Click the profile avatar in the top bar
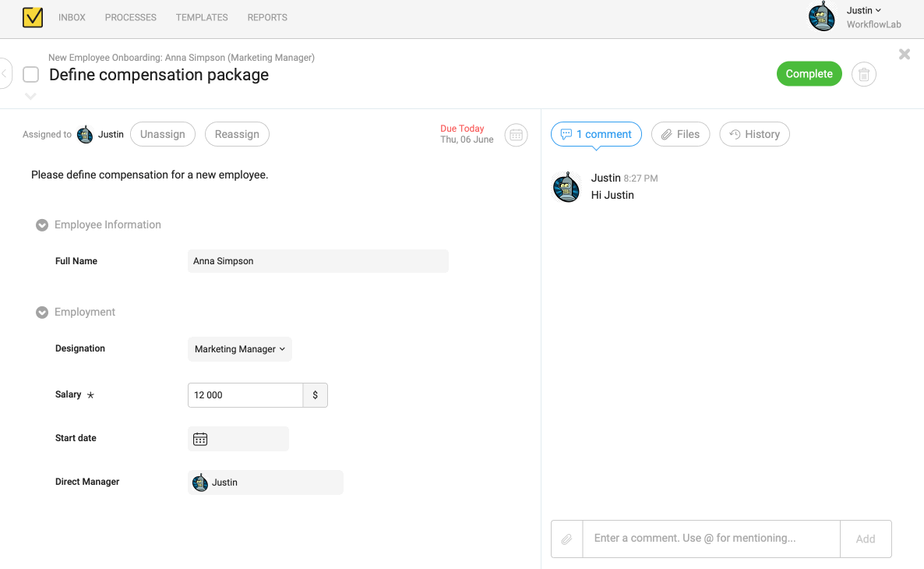 coord(821,16)
